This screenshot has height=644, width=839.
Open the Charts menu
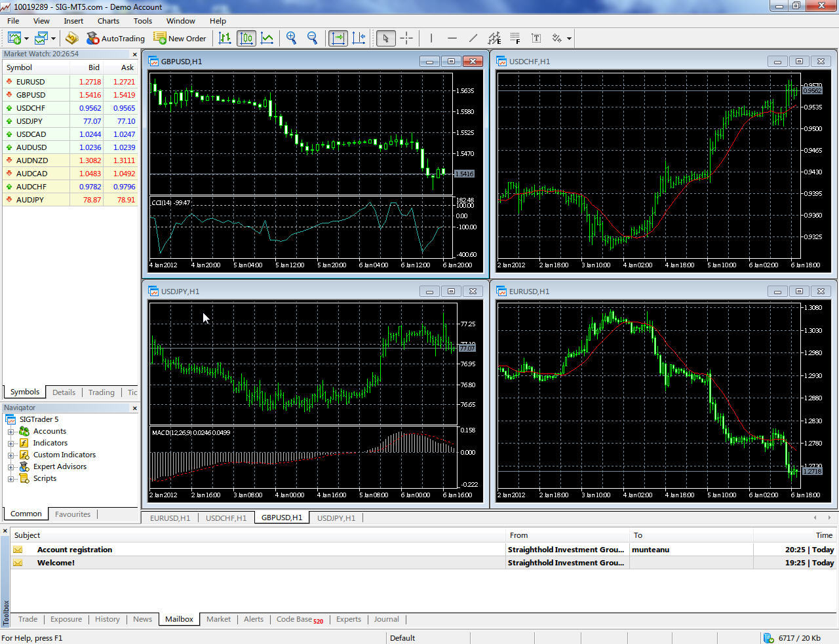(108, 21)
